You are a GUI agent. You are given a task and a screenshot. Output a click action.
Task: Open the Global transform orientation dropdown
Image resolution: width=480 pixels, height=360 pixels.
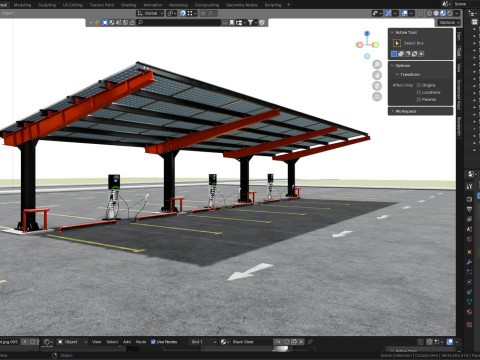coord(150,13)
